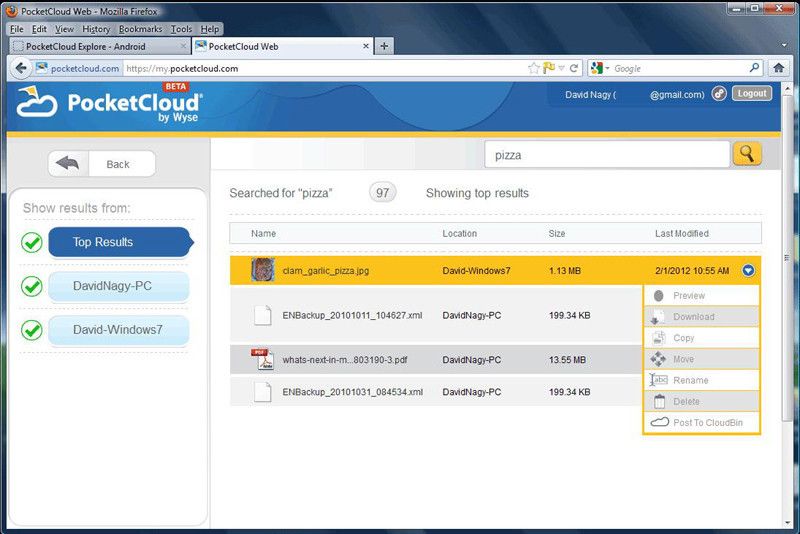Choose Rename from the context menu

[702, 380]
